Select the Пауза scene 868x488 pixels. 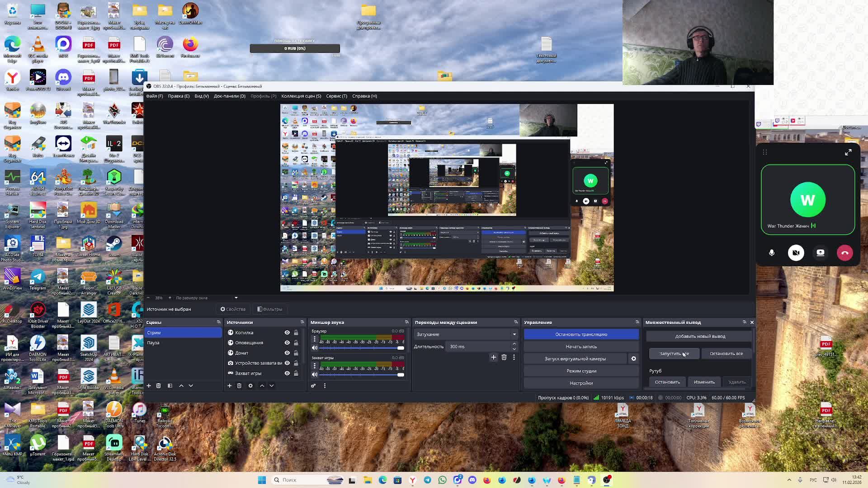coord(154,343)
